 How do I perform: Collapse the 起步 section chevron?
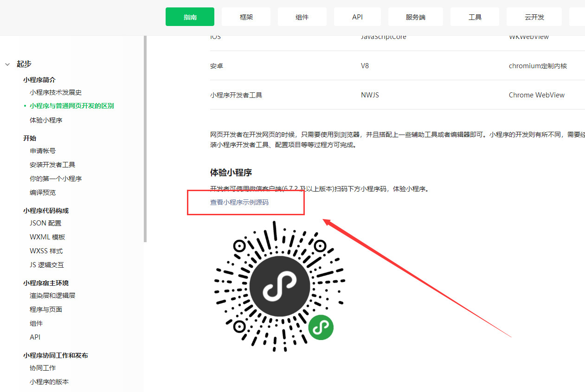(7, 64)
